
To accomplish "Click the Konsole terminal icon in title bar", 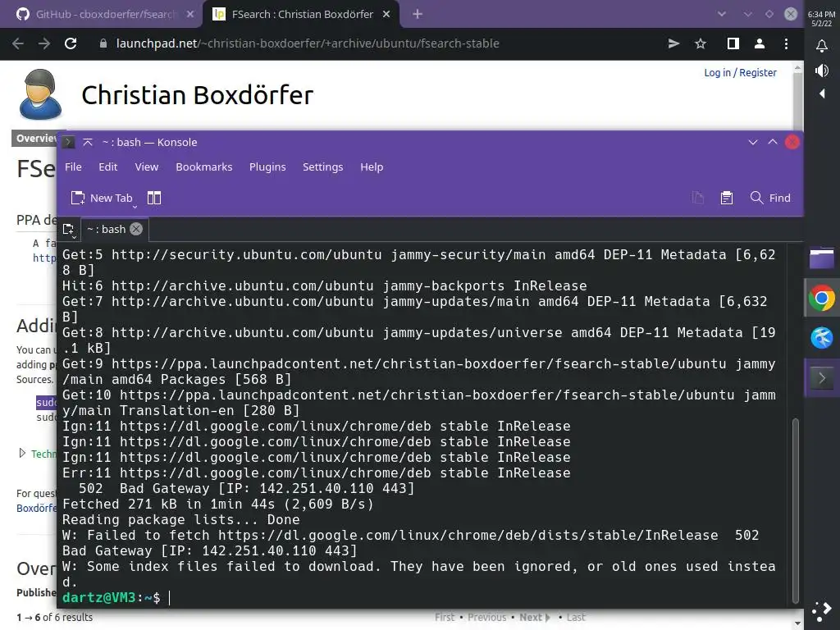I will click(x=68, y=142).
